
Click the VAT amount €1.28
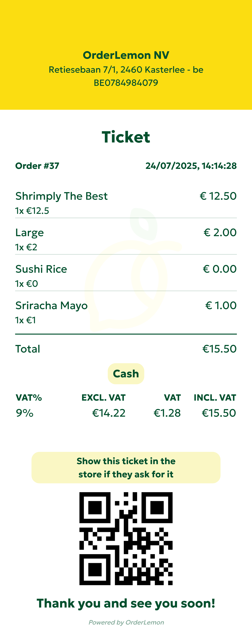(167, 413)
